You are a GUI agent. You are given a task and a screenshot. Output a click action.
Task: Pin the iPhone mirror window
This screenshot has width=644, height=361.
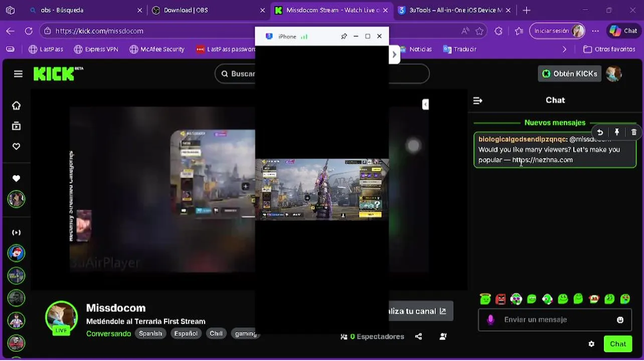(x=344, y=36)
